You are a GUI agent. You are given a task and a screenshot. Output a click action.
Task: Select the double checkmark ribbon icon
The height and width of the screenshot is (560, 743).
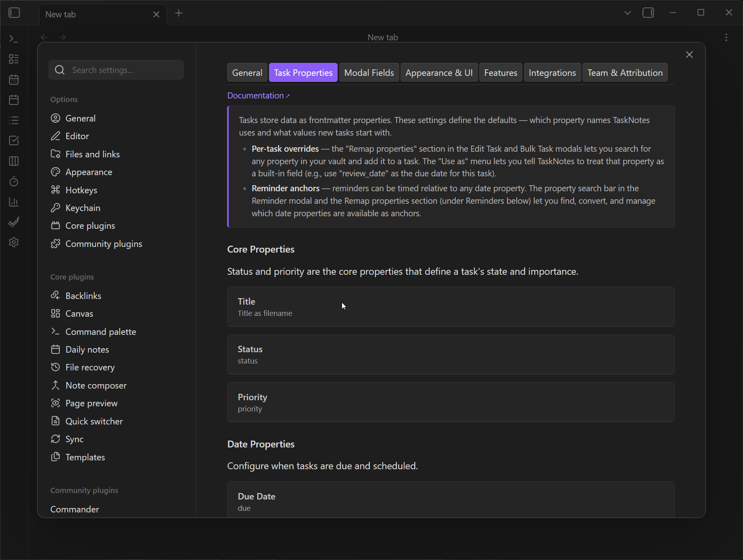[x=14, y=222]
